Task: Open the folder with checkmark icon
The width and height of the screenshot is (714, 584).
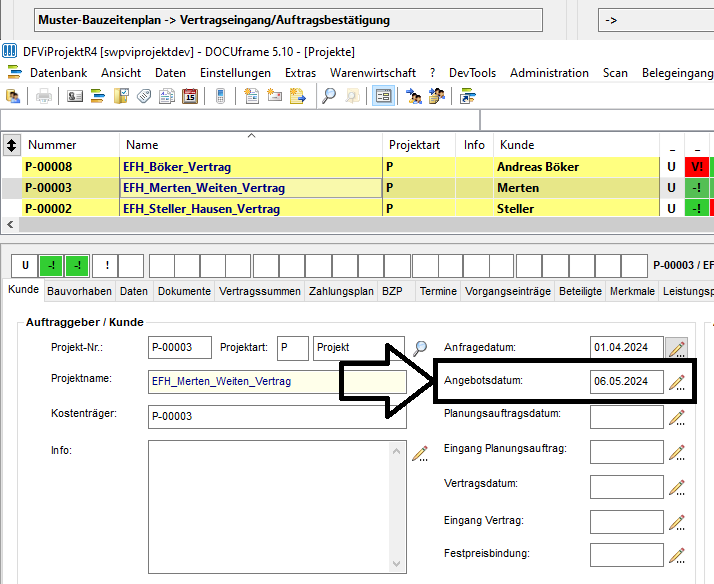Action: click(x=121, y=96)
